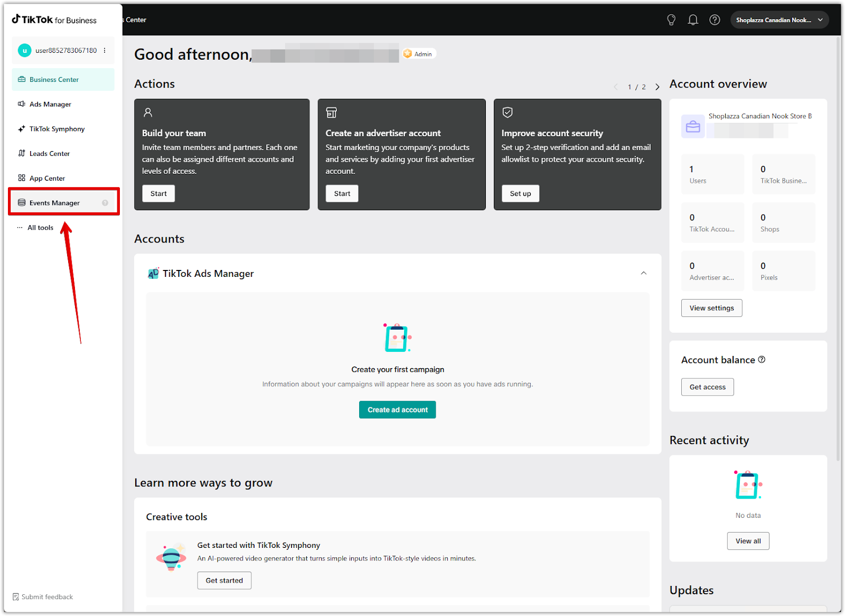Viewport: 845px width, 616px height.
Task: Click View all in Recent activity
Action: coord(748,541)
